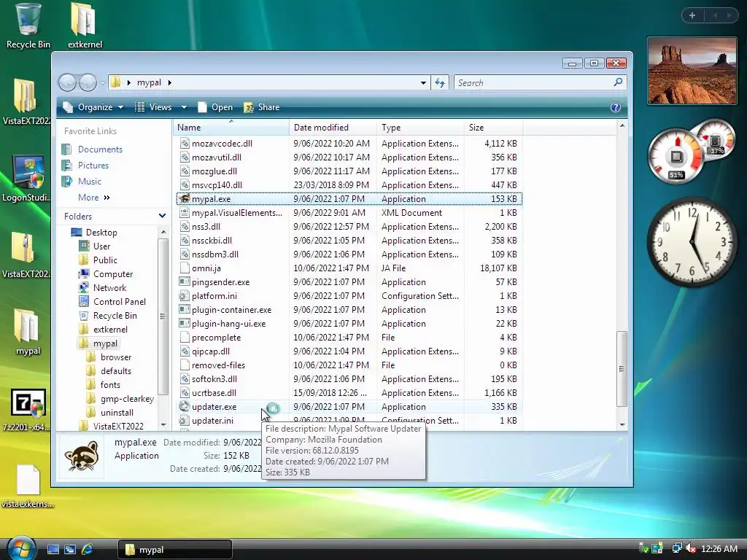Select the vistaexkerns file desktop icon
Screen dimensions: 747x560
[x=27, y=486]
